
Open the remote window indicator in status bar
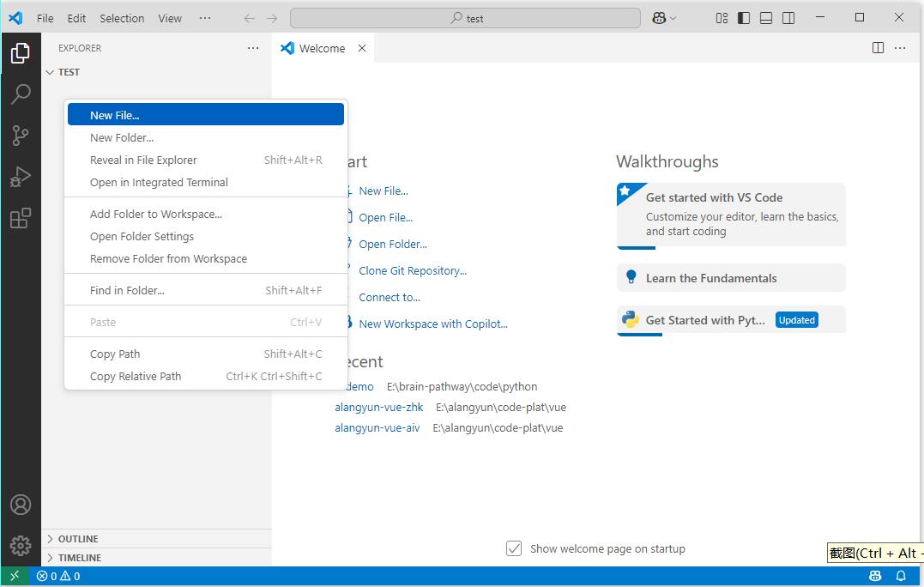15,576
